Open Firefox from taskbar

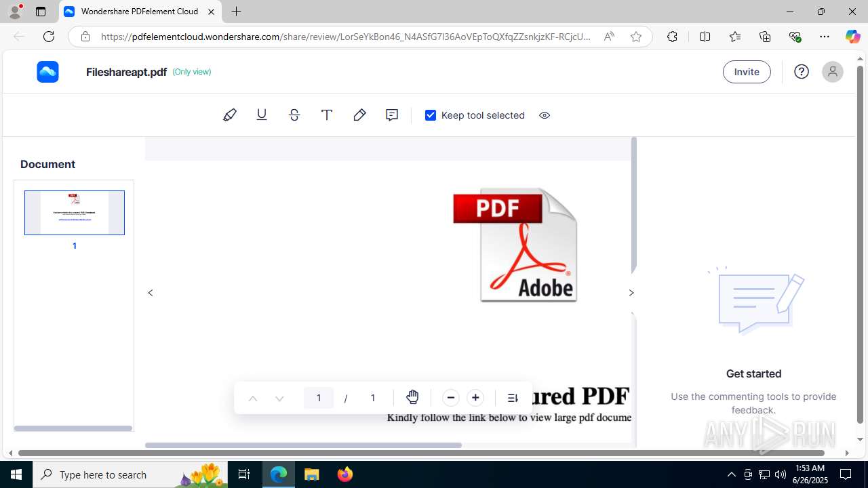point(345,474)
